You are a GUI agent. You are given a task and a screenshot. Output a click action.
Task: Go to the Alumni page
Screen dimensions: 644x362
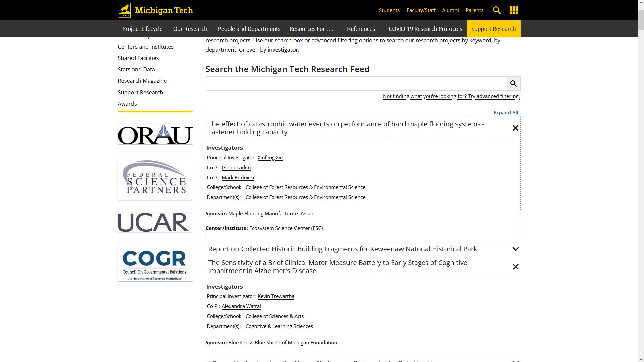coord(450,10)
